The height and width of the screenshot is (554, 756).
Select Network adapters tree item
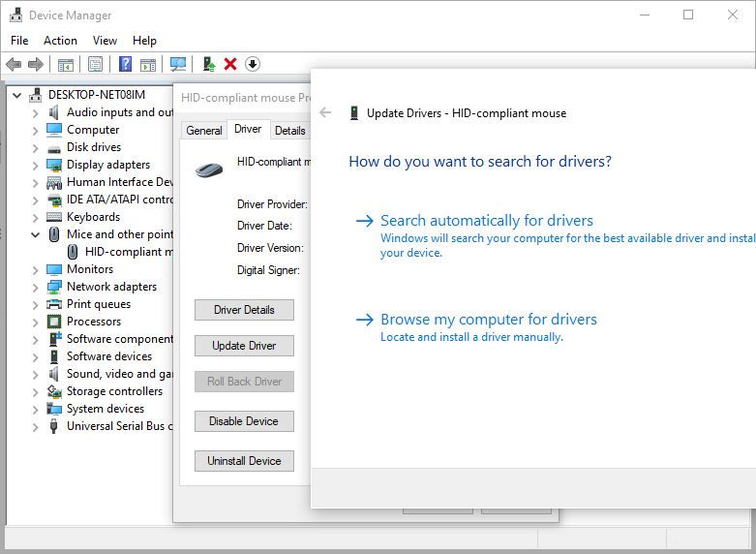(111, 287)
